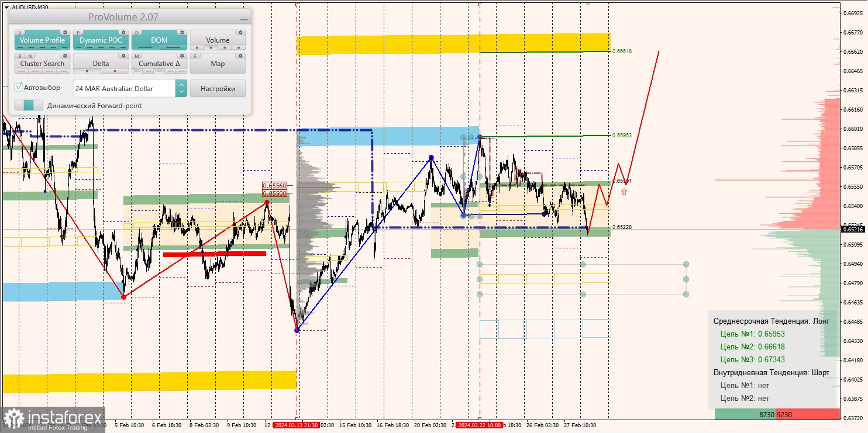
Task: Toggle Map module
Action: pos(218,64)
